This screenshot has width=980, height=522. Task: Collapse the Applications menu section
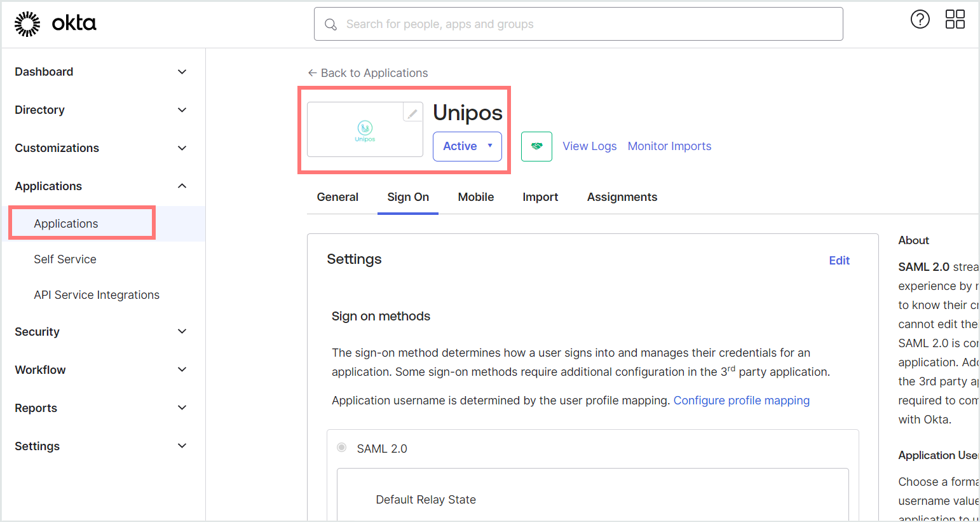(102, 186)
